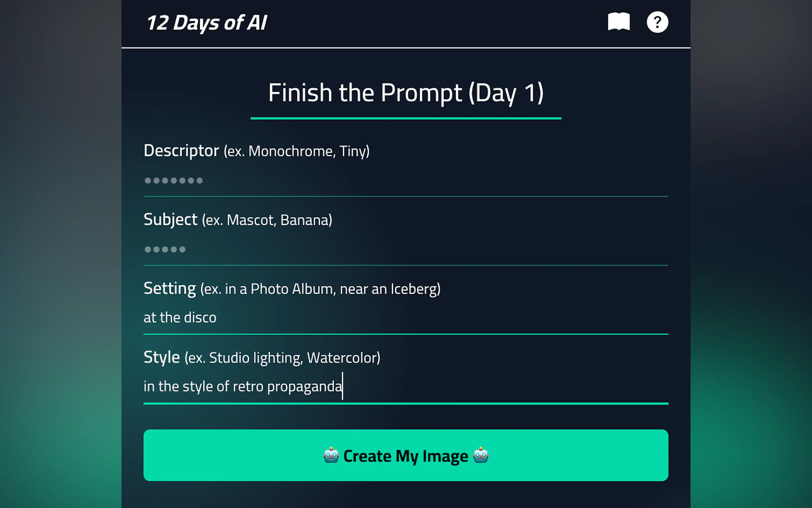Focus the Descriptor input field
This screenshot has width=812, height=508.
point(405,181)
